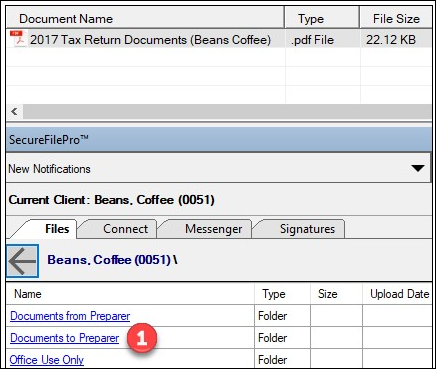Open the Documents from Preparer folder
The height and width of the screenshot is (369, 436).
tap(70, 316)
